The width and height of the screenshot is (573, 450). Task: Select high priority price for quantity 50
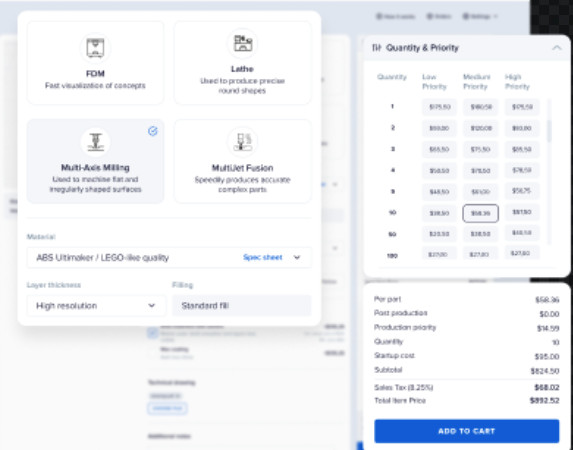(521, 233)
